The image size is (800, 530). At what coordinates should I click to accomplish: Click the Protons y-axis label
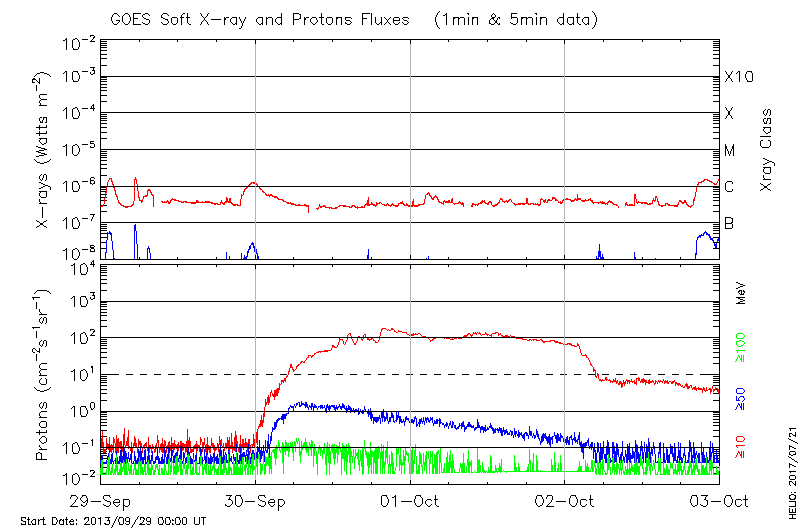[45, 375]
